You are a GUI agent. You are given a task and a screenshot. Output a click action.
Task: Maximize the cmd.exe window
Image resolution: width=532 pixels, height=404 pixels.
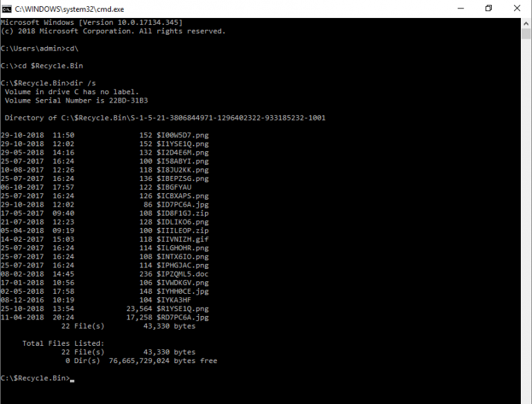(x=488, y=8)
